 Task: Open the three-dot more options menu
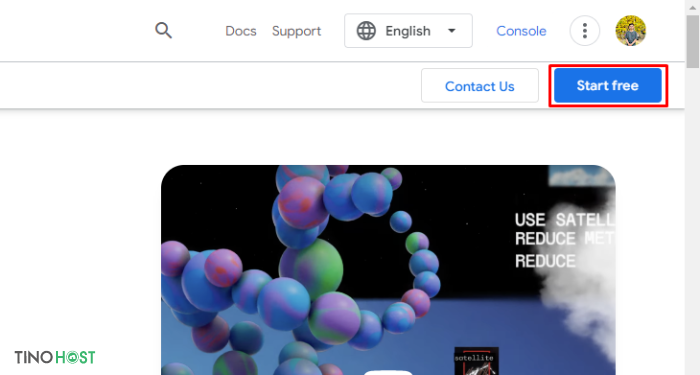(585, 31)
